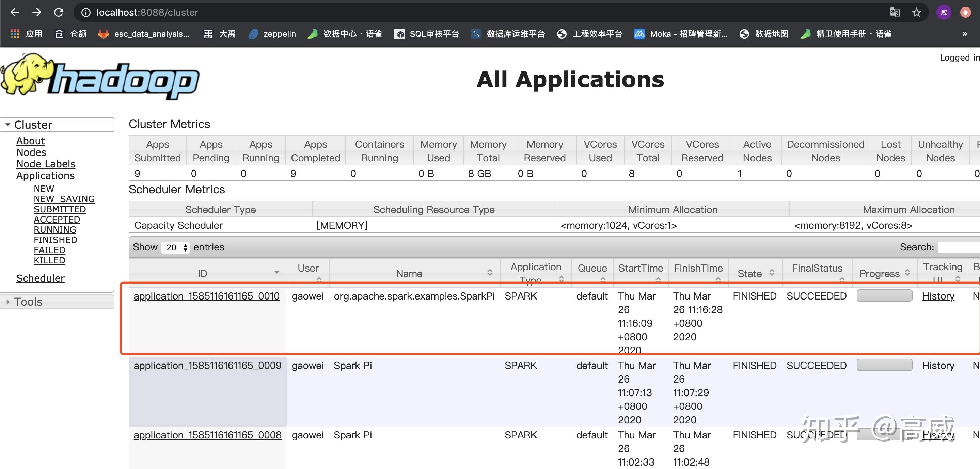Open the Applications sidebar link
The height and width of the screenshot is (469, 980).
(x=45, y=176)
